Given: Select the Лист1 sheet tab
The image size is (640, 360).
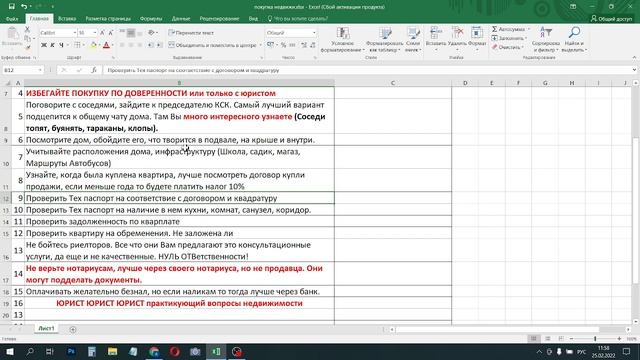Looking at the screenshot, I should click(x=46, y=329).
